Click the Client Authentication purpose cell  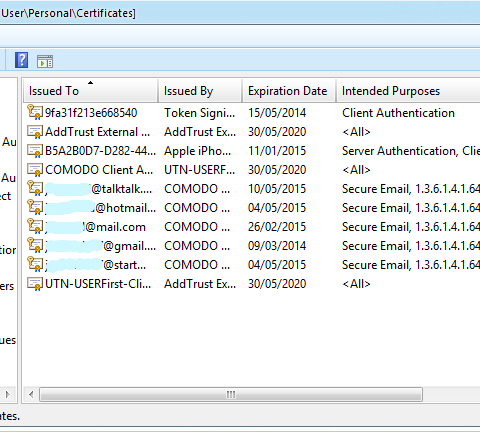(x=398, y=113)
